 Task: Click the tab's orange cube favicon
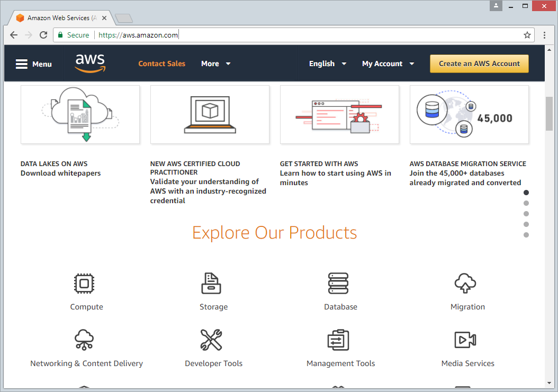click(x=20, y=18)
